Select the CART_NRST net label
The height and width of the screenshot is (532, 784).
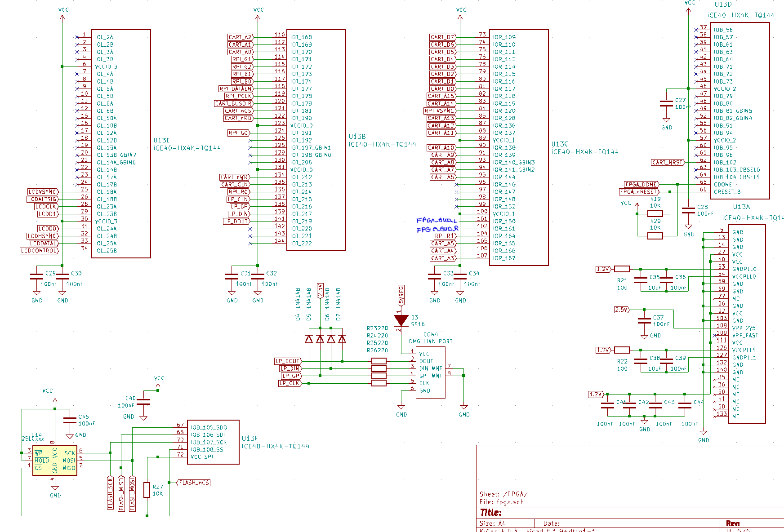(x=668, y=162)
